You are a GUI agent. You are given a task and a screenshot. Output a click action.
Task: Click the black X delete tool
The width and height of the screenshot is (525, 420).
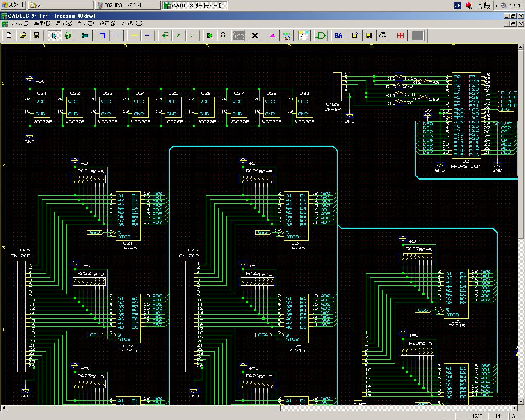(255, 36)
